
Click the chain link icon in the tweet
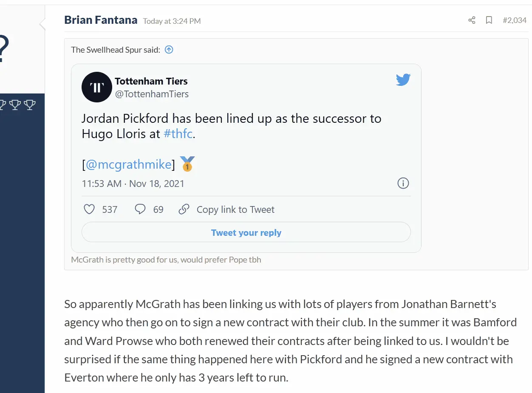(x=184, y=209)
